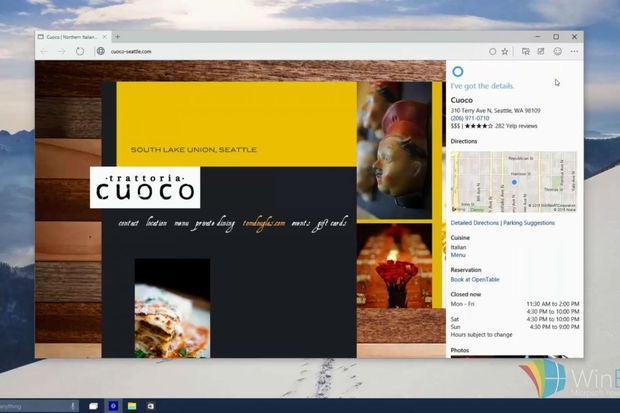Open private dining on Cuoco navigation

tap(214, 224)
